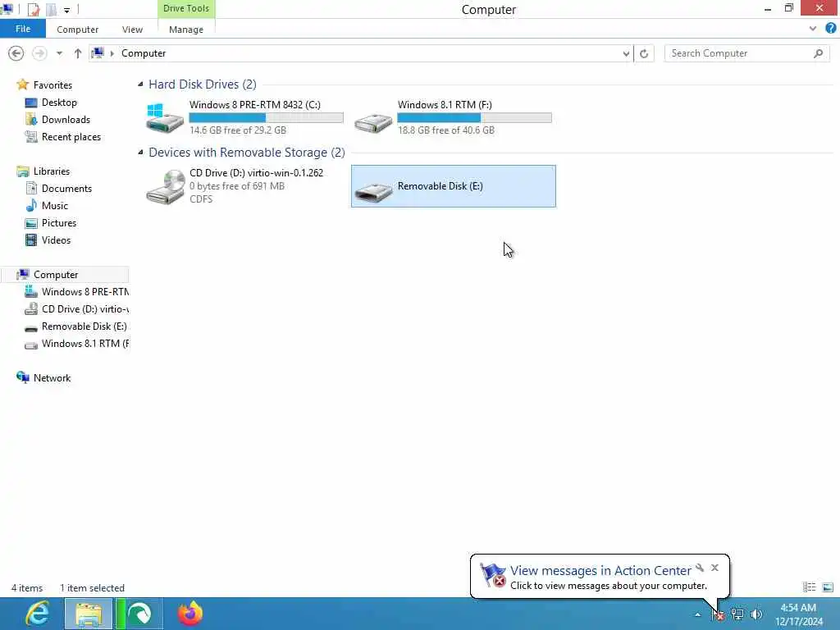840x630 pixels.
Task: Expand the ribbon with chevron
Action: click(813, 29)
